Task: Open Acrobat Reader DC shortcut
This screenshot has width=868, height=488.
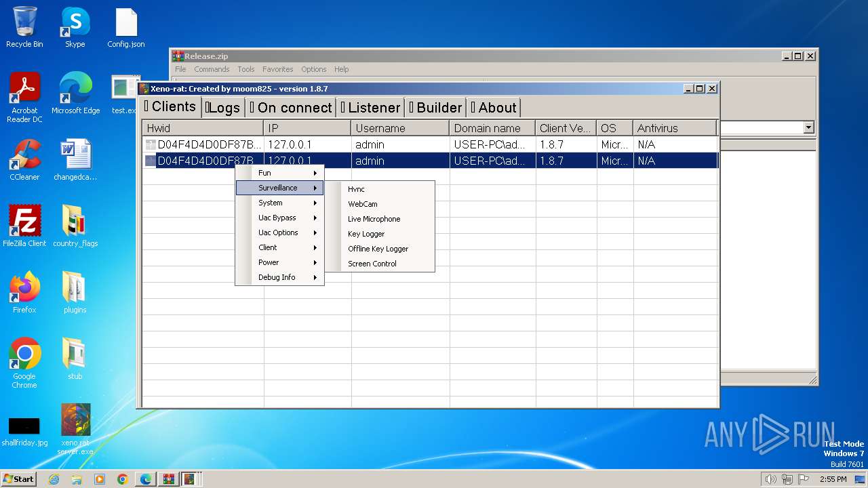Action: [x=24, y=96]
